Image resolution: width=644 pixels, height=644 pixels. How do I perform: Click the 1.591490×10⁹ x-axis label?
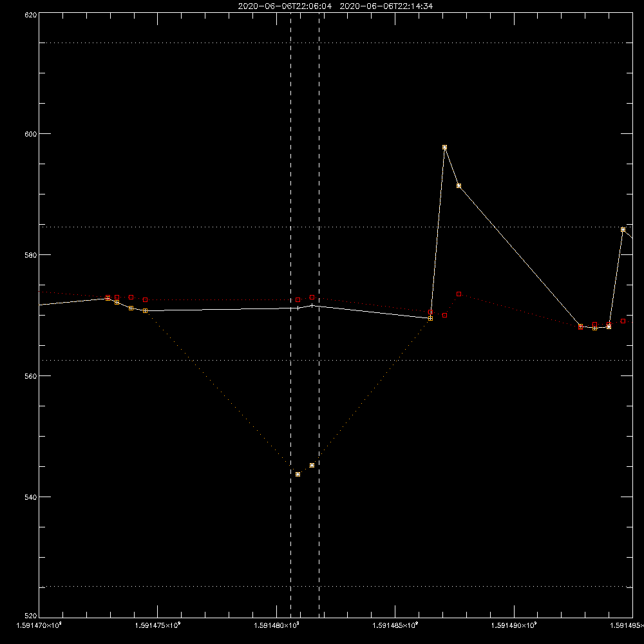pyautogui.click(x=514, y=625)
